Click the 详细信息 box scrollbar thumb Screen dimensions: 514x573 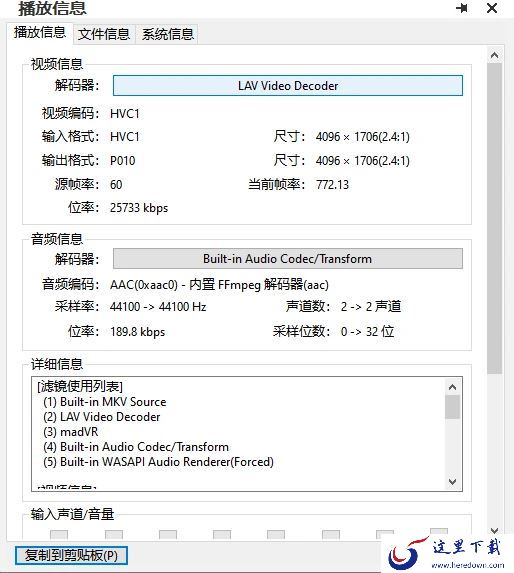(452, 407)
